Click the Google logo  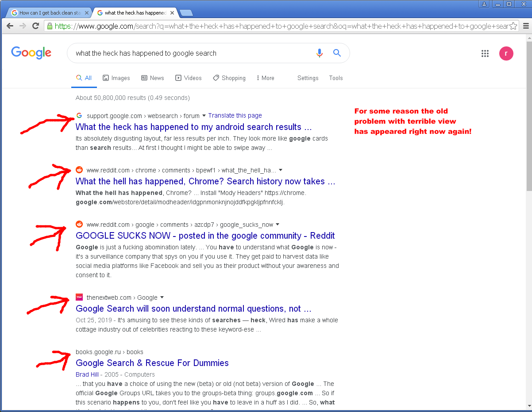coord(31,53)
